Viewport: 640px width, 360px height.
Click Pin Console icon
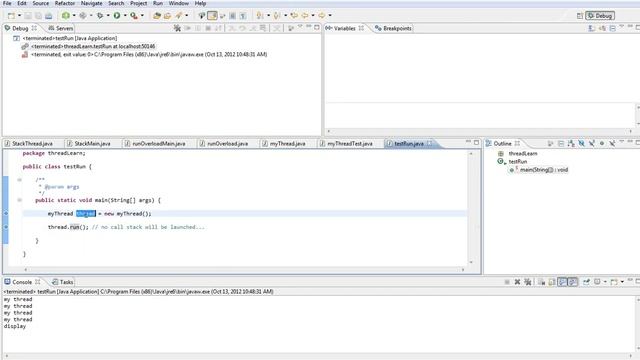tap(587, 282)
